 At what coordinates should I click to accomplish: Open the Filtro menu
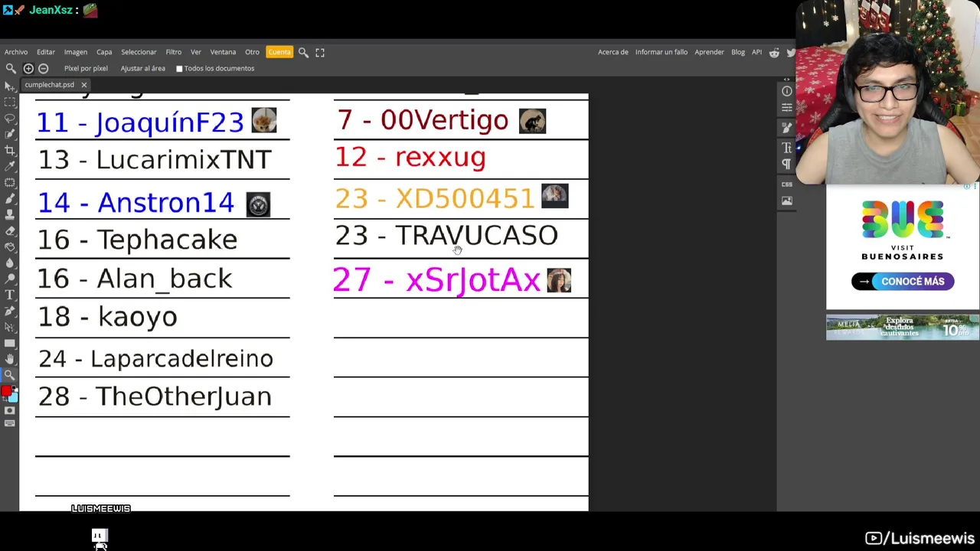tap(174, 52)
